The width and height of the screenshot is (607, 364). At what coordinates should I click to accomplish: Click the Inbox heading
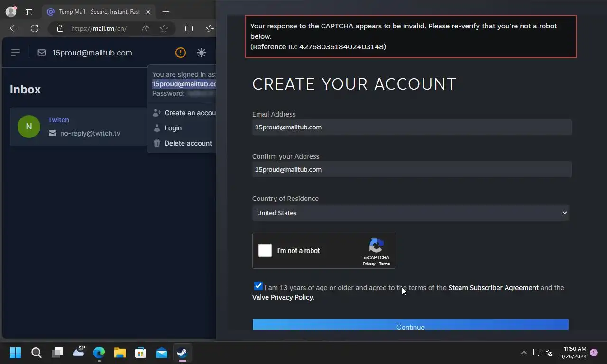click(25, 90)
